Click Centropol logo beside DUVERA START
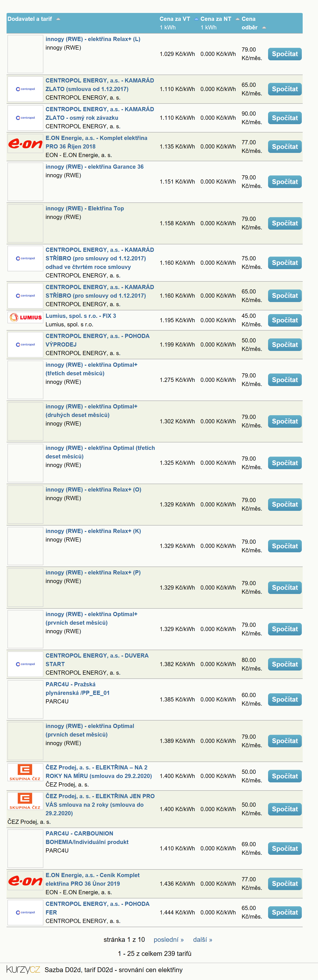The height and width of the screenshot is (980, 318). (25, 664)
